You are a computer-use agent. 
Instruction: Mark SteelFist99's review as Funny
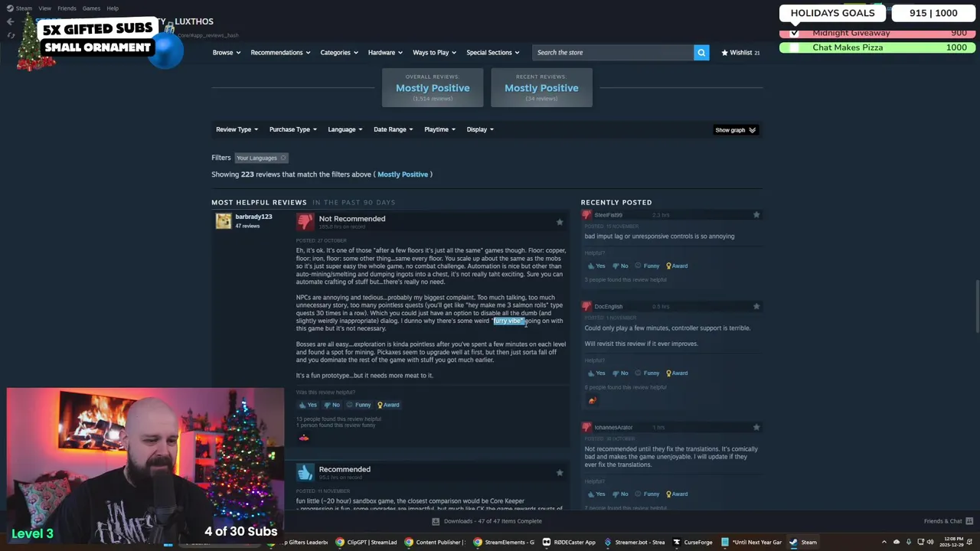pos(647,266)
